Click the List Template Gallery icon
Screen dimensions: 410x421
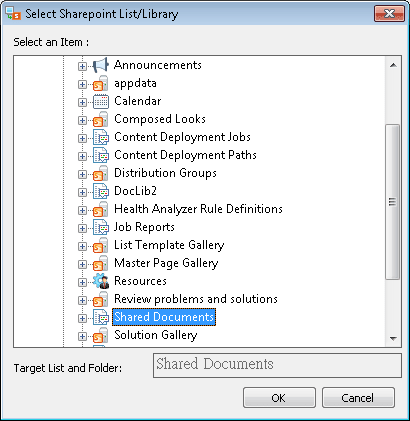tap(101, 245)
